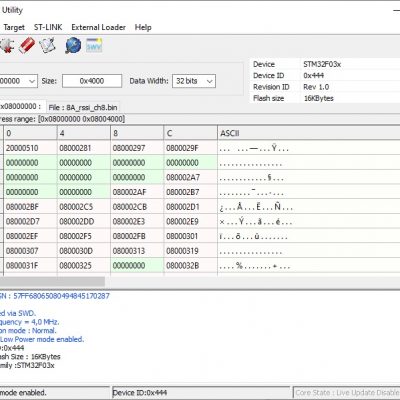Click the Revision ID value Rev 1.0
Image resolution: width=400 pixels, height=400 pixels.
316,87
